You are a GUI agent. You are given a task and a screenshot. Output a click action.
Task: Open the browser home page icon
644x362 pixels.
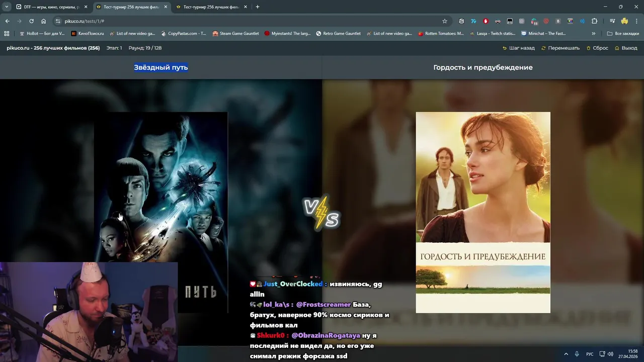43,21
